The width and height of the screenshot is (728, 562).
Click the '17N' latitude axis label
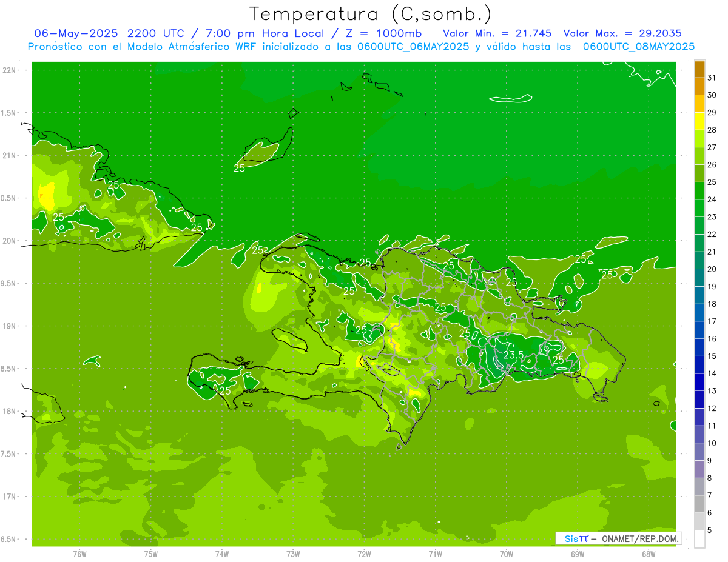click(x=9, y=497)
